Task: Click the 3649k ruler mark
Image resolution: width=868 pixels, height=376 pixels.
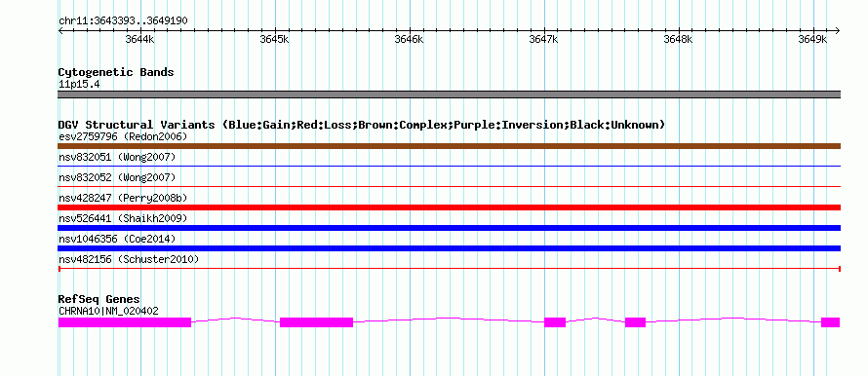Action: click(x=812, y=39)
